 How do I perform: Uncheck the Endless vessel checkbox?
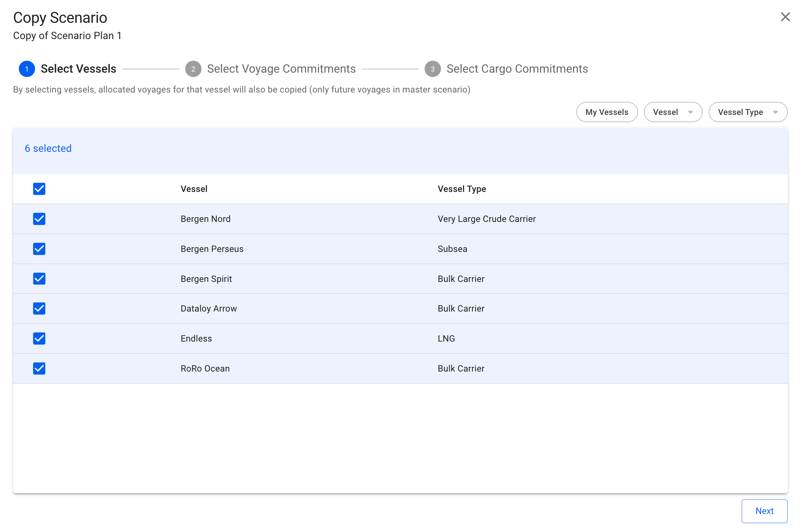coord(39,339)
